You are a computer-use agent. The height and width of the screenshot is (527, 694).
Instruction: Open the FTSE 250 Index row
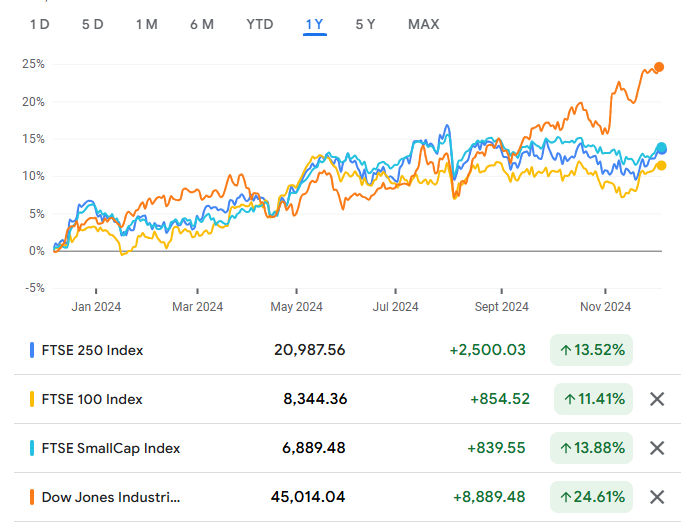point(347,350)
